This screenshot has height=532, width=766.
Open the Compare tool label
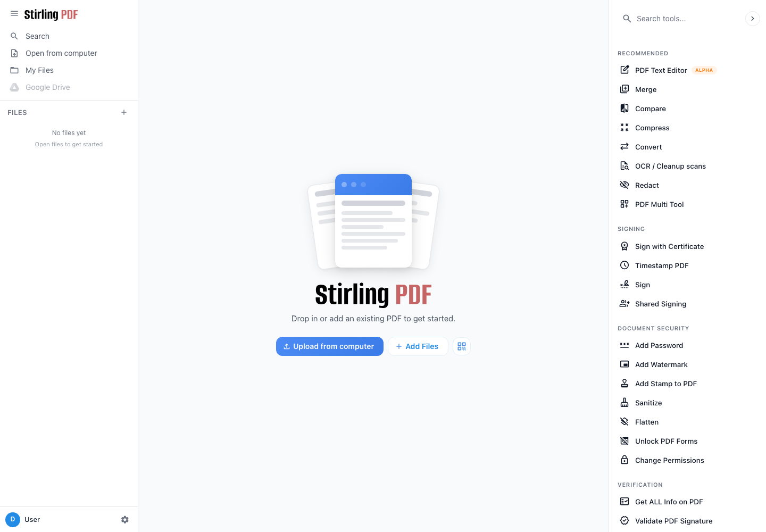click(651, 109)
